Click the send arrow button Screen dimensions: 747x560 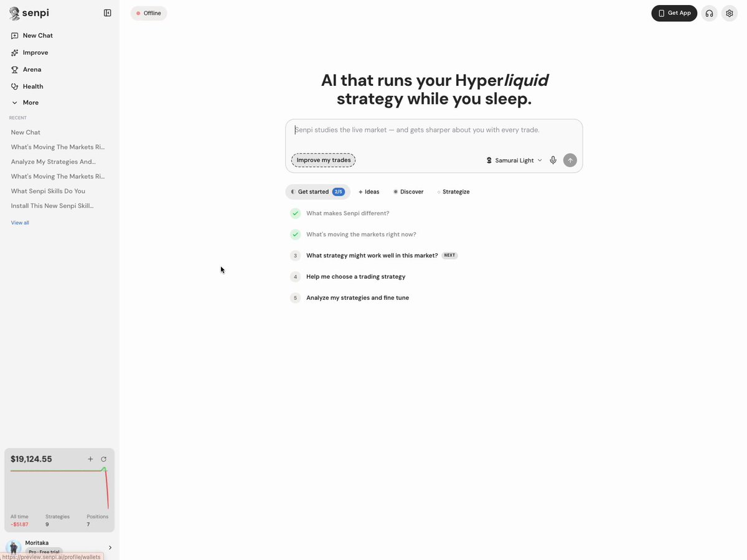pyautogui.click(x=570, y=161)
